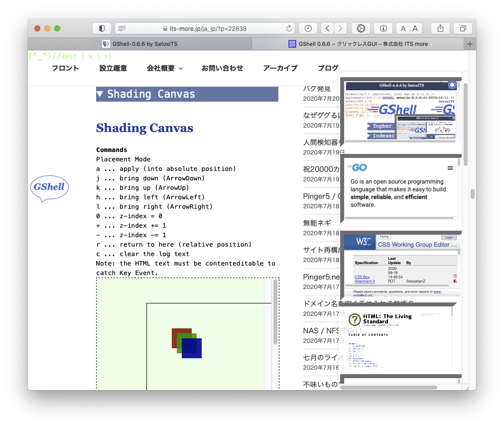The height and width of the screenshot is (427, 504).
Task: Click the address bar URL field
Action: click(x=205, y=28)
